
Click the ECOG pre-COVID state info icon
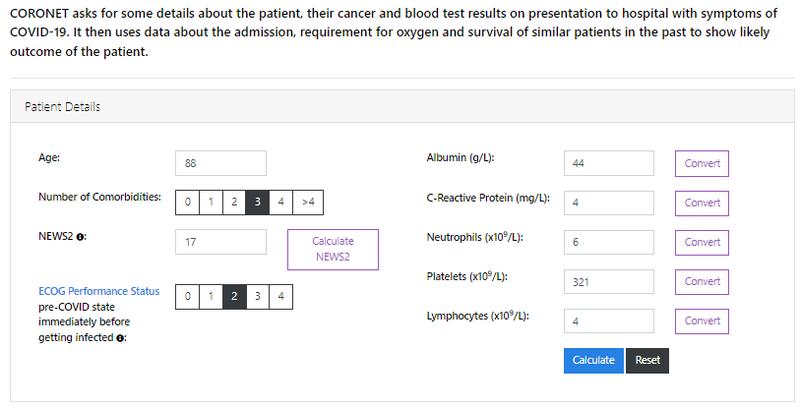(120, 338)
